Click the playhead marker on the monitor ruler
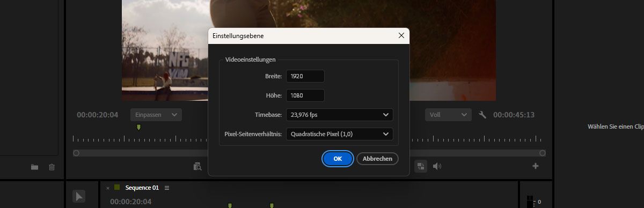644x208 pixels. click(138, 128)
